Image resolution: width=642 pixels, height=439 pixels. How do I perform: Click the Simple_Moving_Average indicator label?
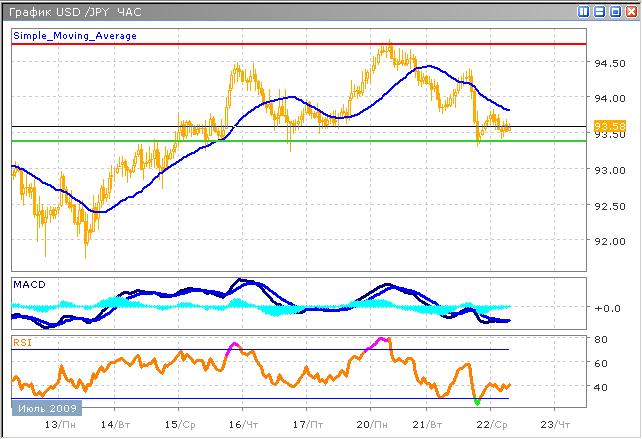(75, 35)
